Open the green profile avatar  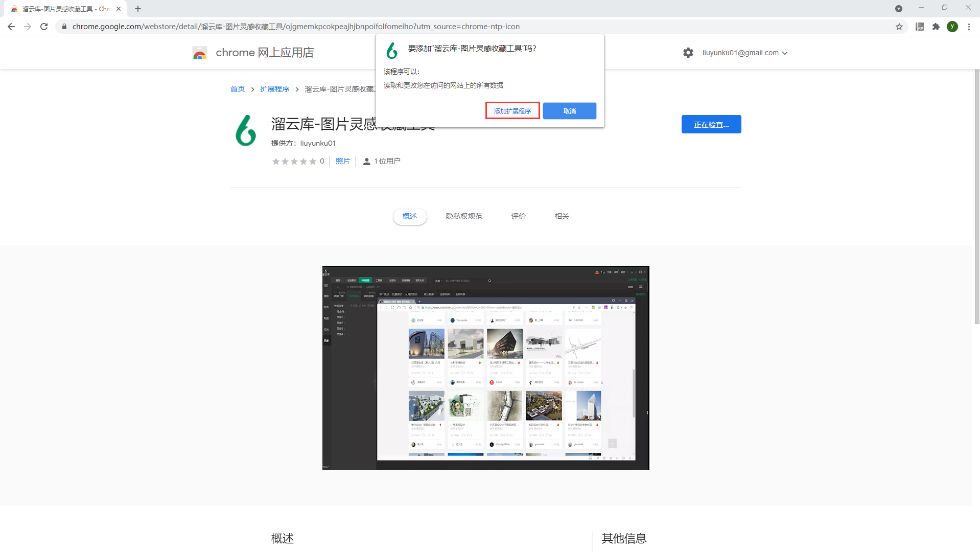[x=952, y=27]
